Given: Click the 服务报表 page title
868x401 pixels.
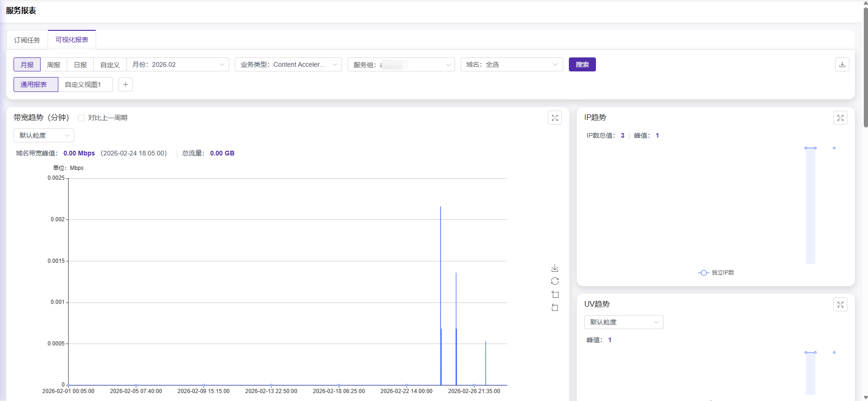Looking at the screenshot, I should (x=21, y=10).
